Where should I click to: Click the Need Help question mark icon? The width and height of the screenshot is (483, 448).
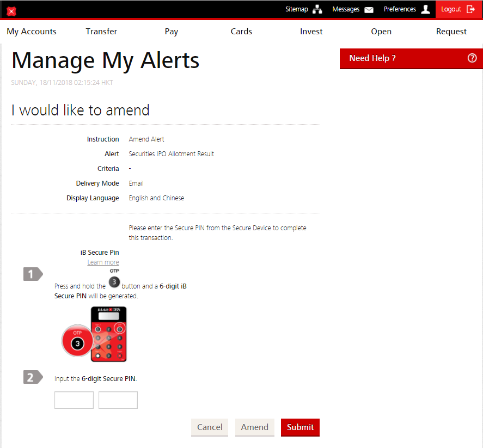472,58
